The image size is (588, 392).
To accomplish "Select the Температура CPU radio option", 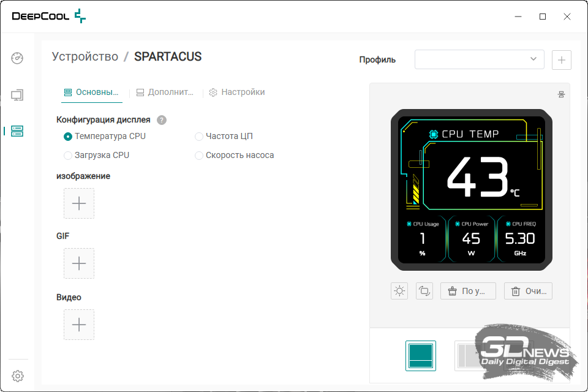I will click(68, 137).
